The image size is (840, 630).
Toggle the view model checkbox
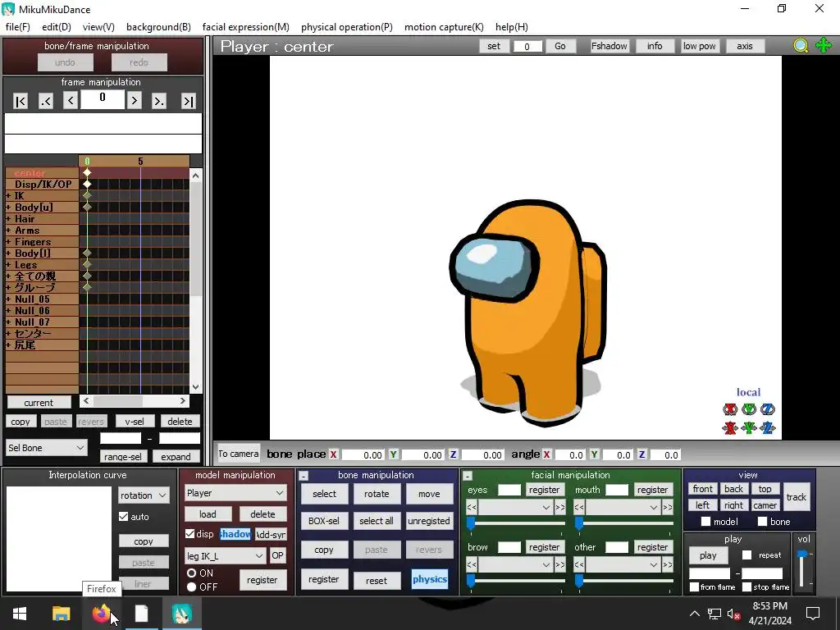(705, 521)
